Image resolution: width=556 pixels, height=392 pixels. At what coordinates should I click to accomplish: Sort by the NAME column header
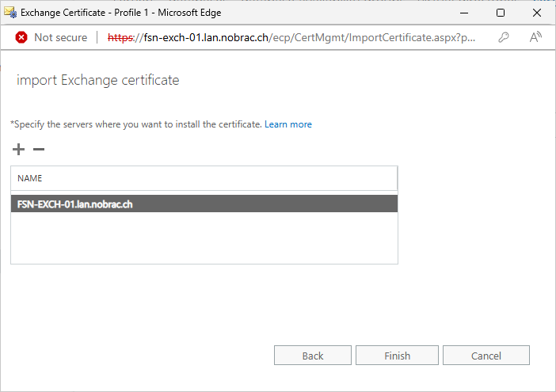pyautogui.click(x=204, y=178)
